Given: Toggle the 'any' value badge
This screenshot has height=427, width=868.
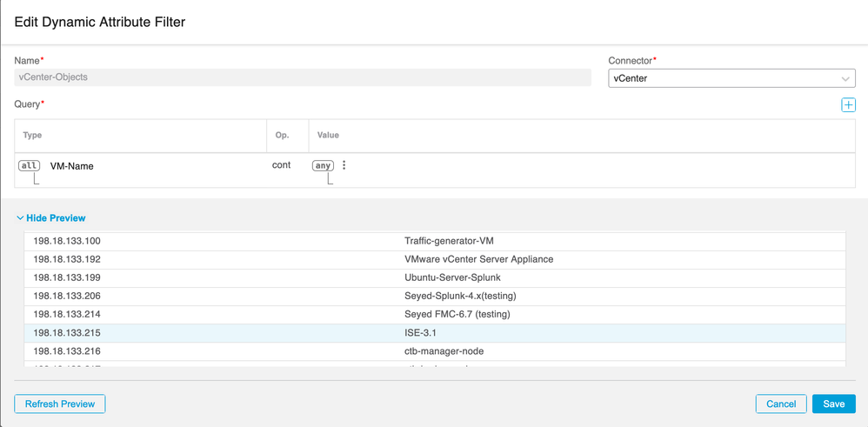Looking at the screenshot, I should [324, 165].
